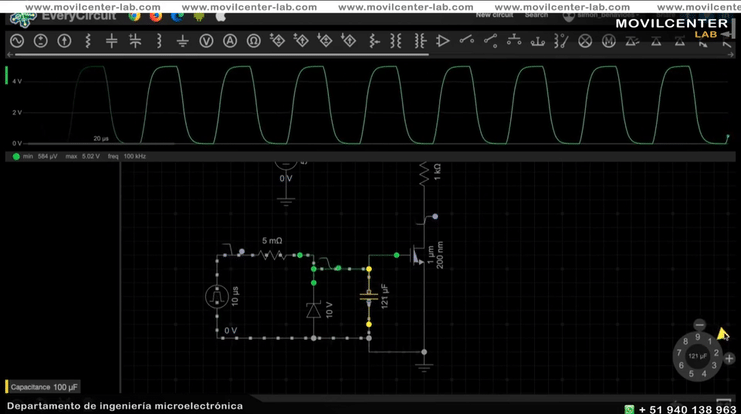Open the Firefox icon in header
This screenshot has width=741, height=414.
tap(155, 17)
